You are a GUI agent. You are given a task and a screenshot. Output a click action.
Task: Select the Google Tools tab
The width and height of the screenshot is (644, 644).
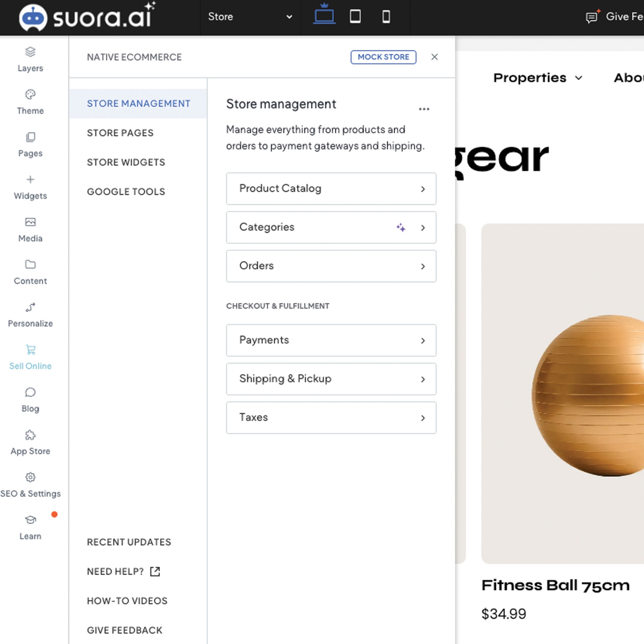pyautogui.click(x=126, y=192)
